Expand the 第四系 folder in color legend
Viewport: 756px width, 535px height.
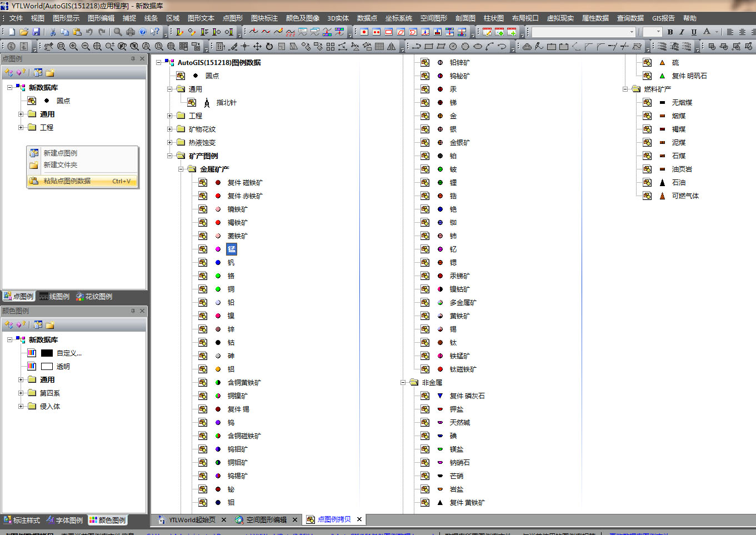(21, 393)
